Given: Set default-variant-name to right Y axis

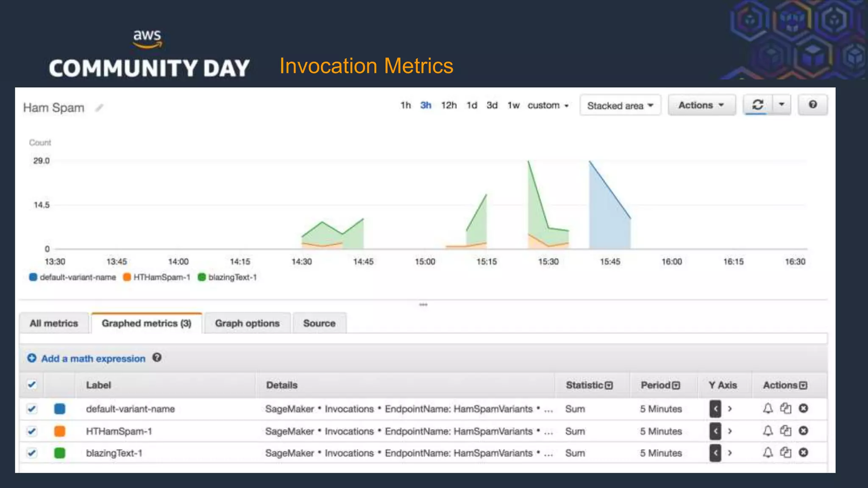Looking at the screenshot, I should [730, 409].
